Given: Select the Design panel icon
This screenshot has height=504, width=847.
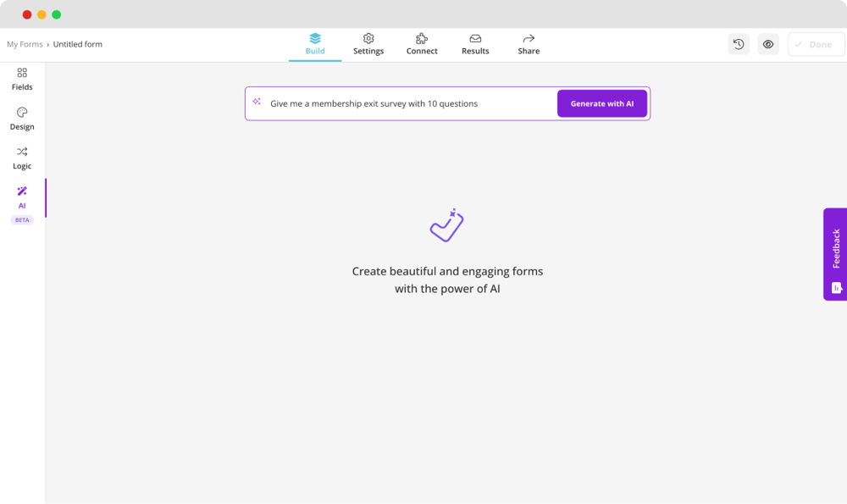Looking at the screenshot, I should pyautogui.click(x=21, y=114).
